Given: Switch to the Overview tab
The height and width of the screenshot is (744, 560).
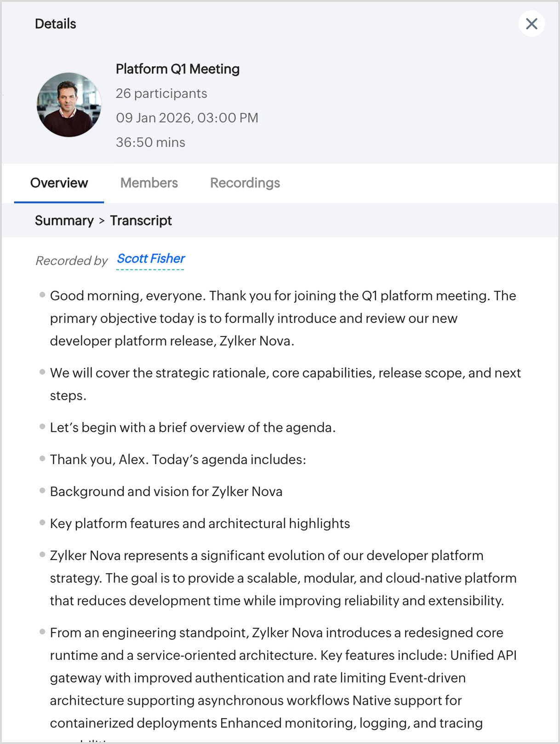Looking at the screenshot, I should point(59,183).
